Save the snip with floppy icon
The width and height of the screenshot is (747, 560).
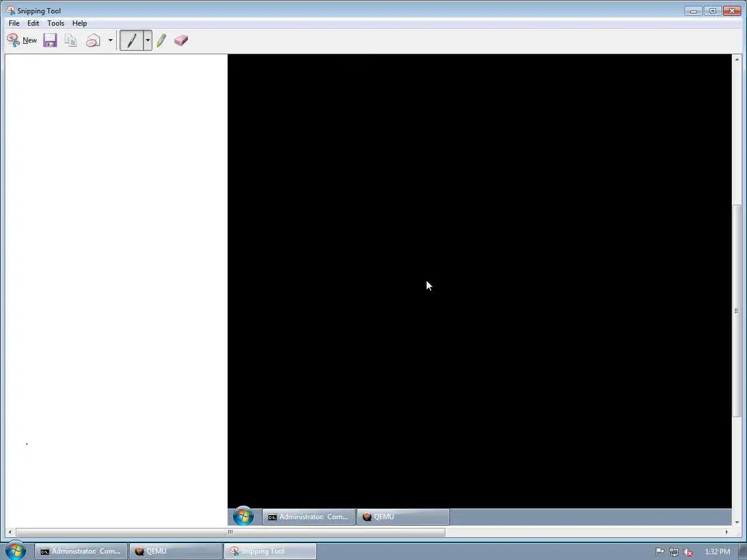(x=50, y=40)
